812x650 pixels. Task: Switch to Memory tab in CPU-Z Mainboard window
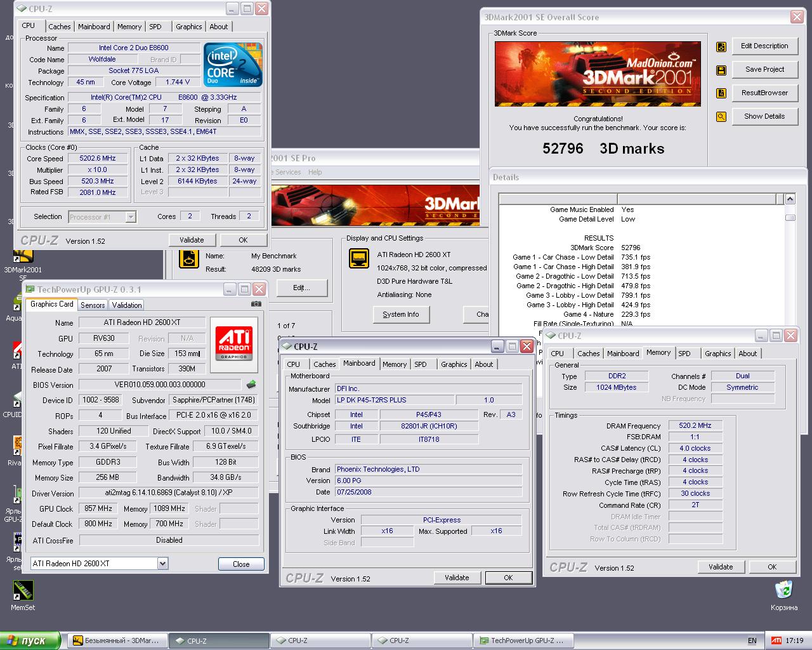[395, 364]
